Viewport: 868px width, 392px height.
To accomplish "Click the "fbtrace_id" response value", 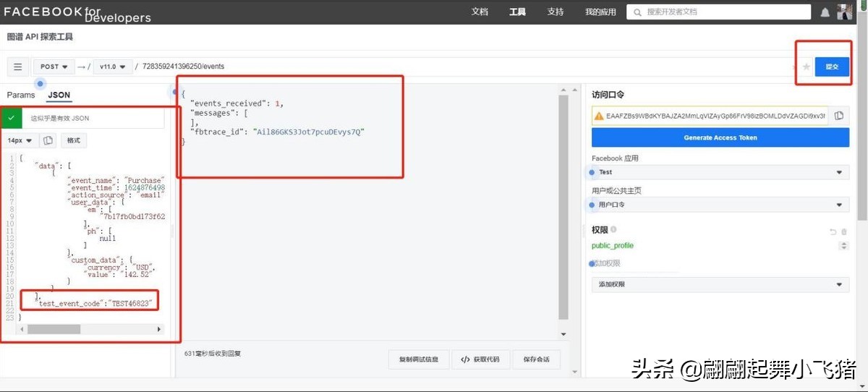I will tap(310, 132).
